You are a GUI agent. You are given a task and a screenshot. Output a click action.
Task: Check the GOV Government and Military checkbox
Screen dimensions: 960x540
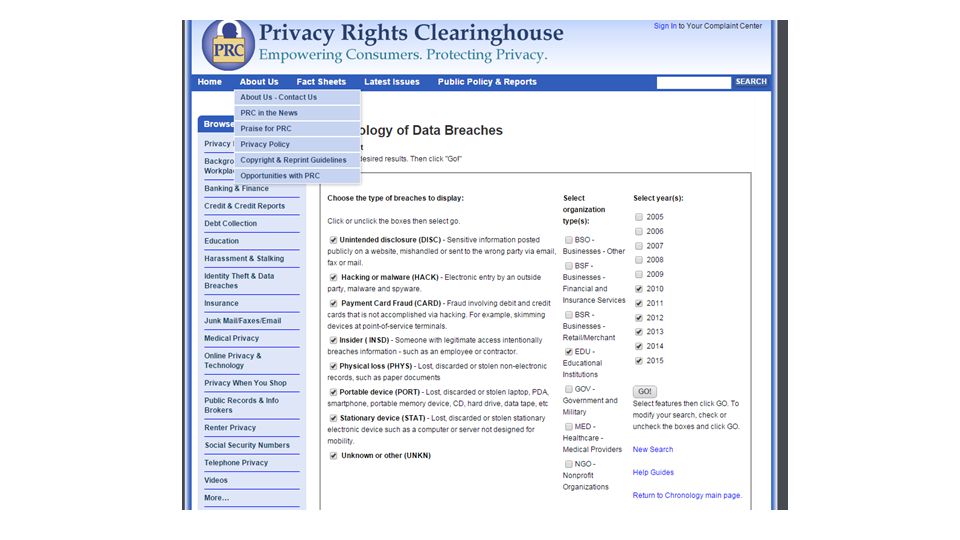(x=569, y=389)
